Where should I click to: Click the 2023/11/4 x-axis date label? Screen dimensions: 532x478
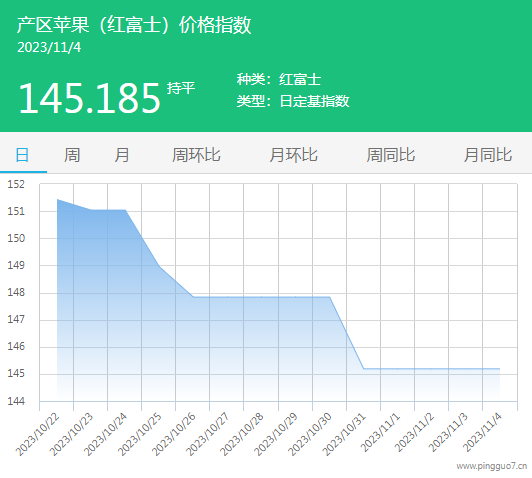pyautogui.click(x=482, y=433)
